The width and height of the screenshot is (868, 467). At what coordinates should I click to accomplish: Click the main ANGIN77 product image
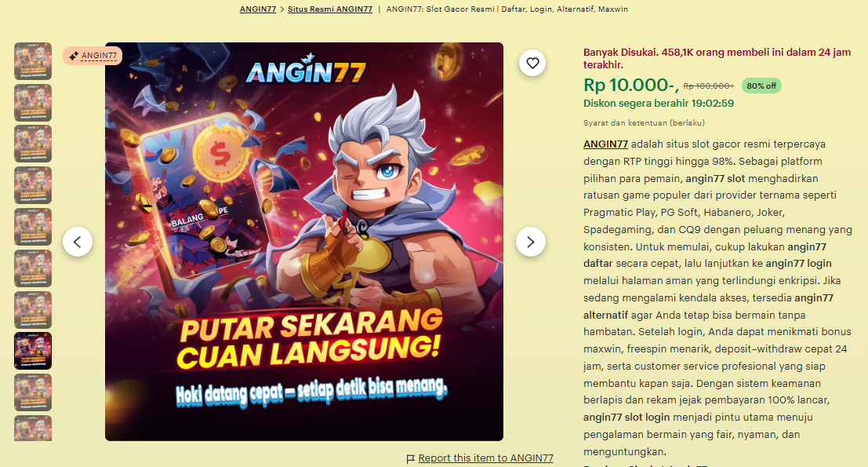(x=304, y=242)
